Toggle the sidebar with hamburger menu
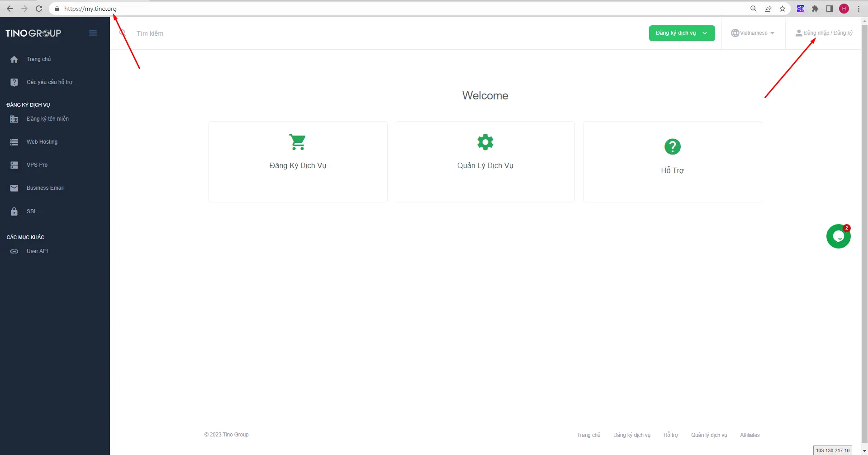This screenshot has width=868, height=455. 93,33
